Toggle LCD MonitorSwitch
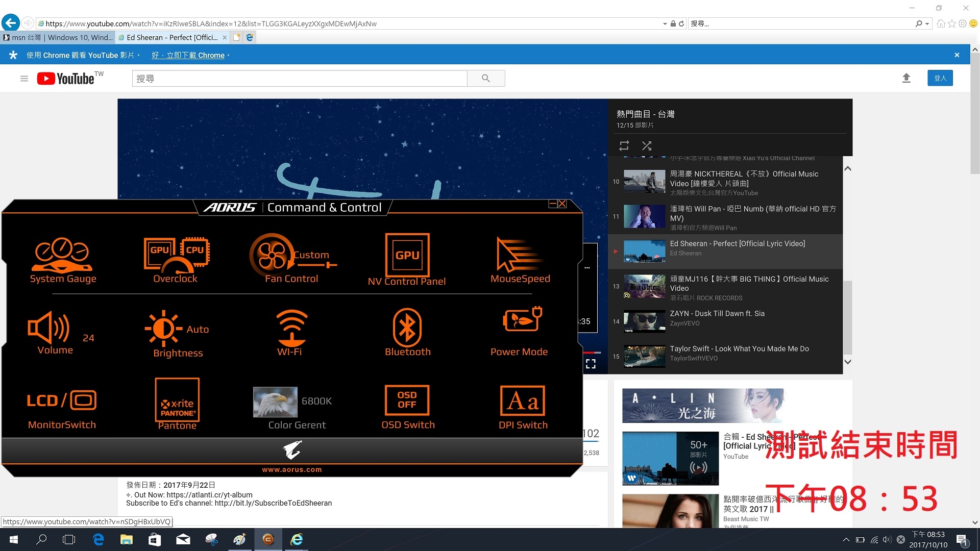The image size is (980, 551). (x=62, y=400)
